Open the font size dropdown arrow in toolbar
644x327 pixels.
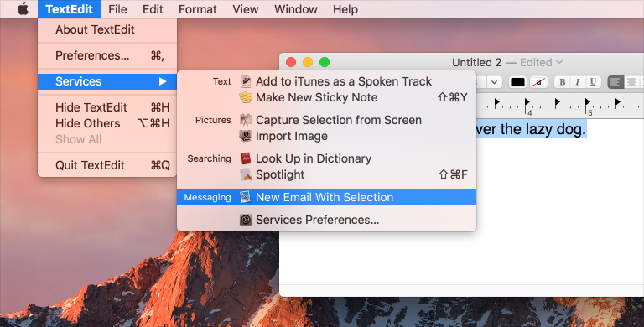click(495, 82)
